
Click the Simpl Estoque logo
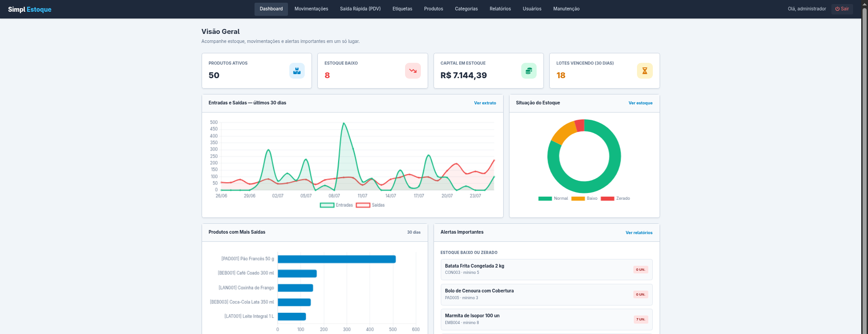click(x=30, y=9)
